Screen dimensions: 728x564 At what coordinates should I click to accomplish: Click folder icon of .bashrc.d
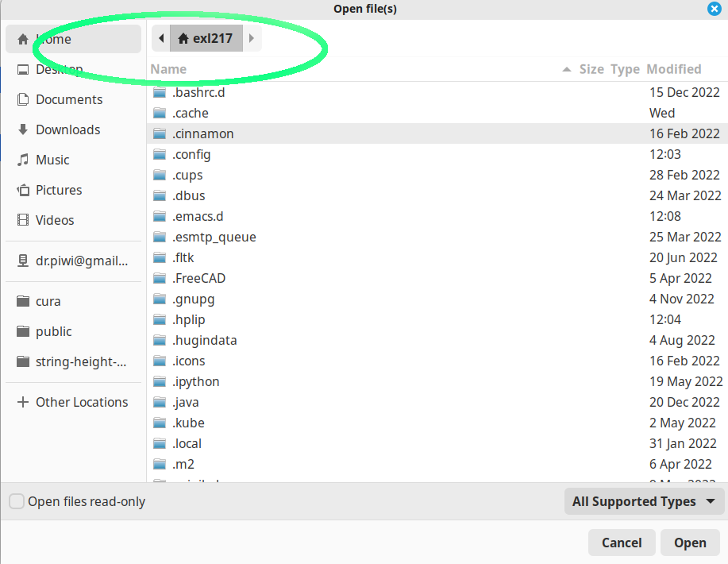click(160, 92)
